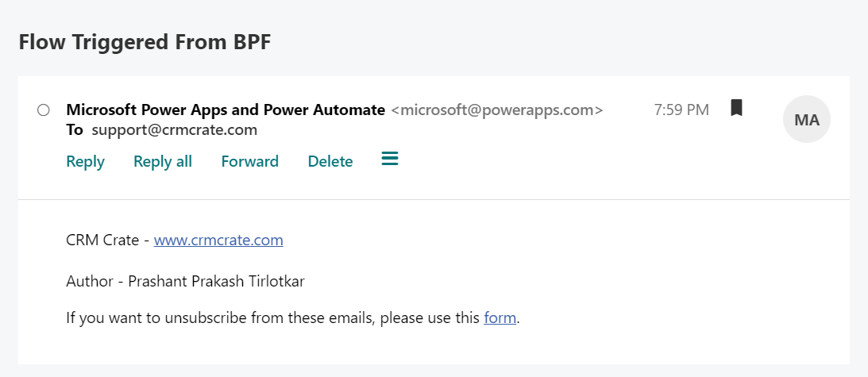
Task: Forward this email message
Action: (249, 161)
